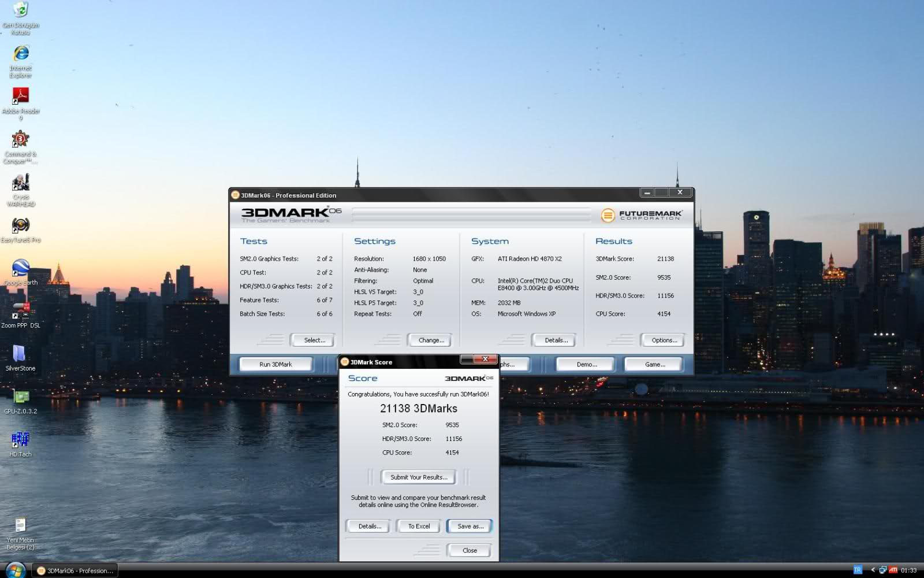Click Details... under System
The width and height of the screenshot is (924, 578).
[x=554, y=340]
